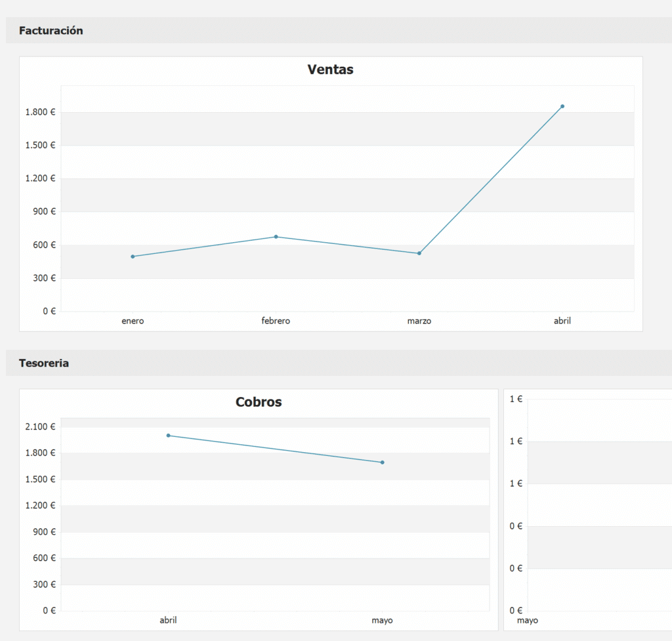Click the mayo label under Cobros chart
The width and height of the screenshot is (672, 641).
tap(383, 621)
